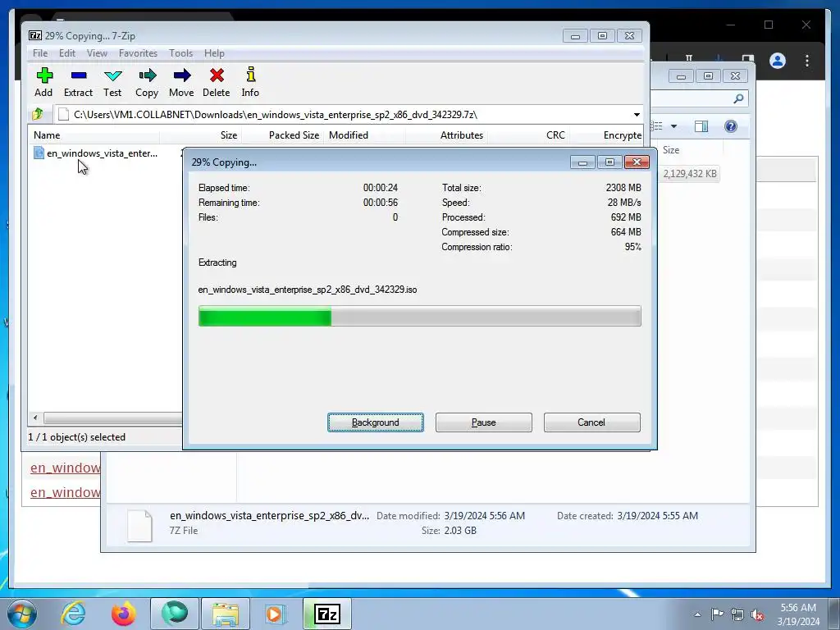840x630 pixels.
Task: Show hidden tray icons arrow
Action: pos(697,614)
